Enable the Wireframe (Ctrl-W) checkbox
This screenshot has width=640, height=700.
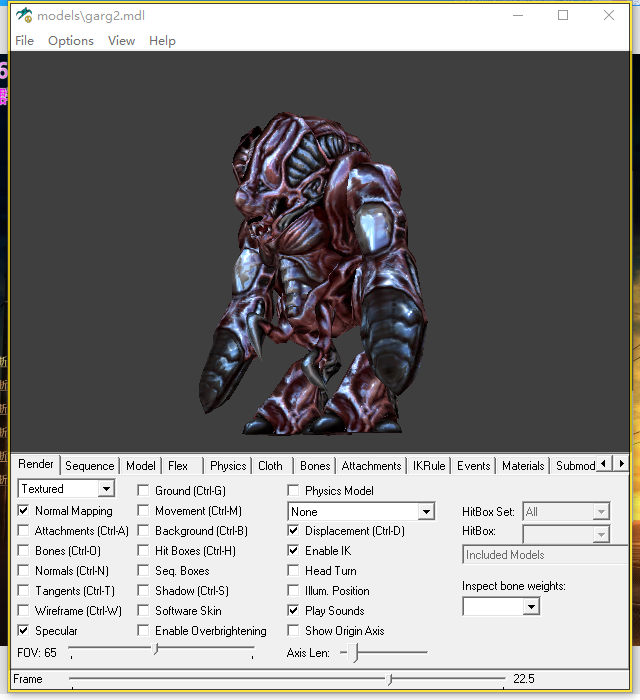(23, 610)
